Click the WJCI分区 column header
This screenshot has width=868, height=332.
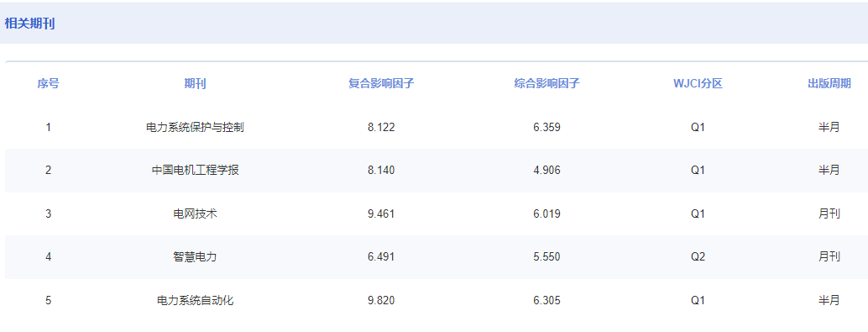click(x=698, y=84)
